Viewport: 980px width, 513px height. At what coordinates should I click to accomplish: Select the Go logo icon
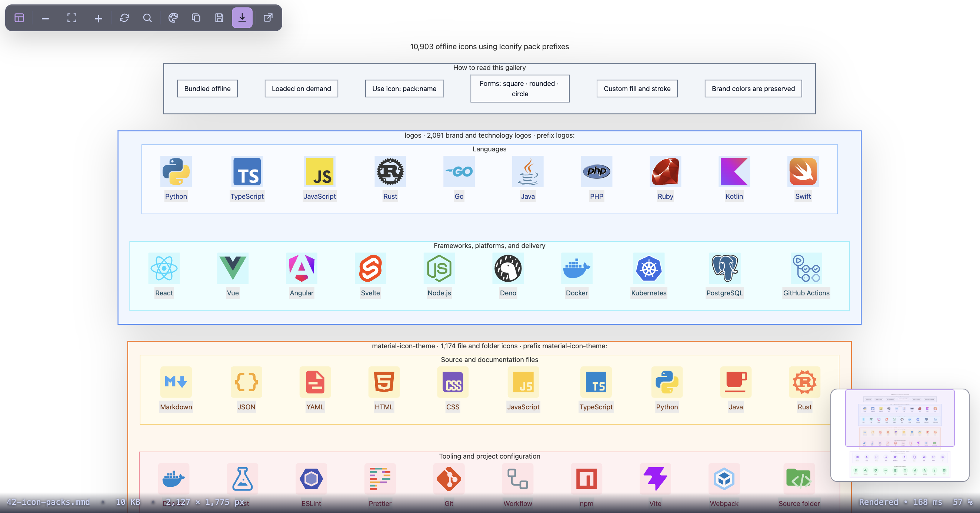459,171
